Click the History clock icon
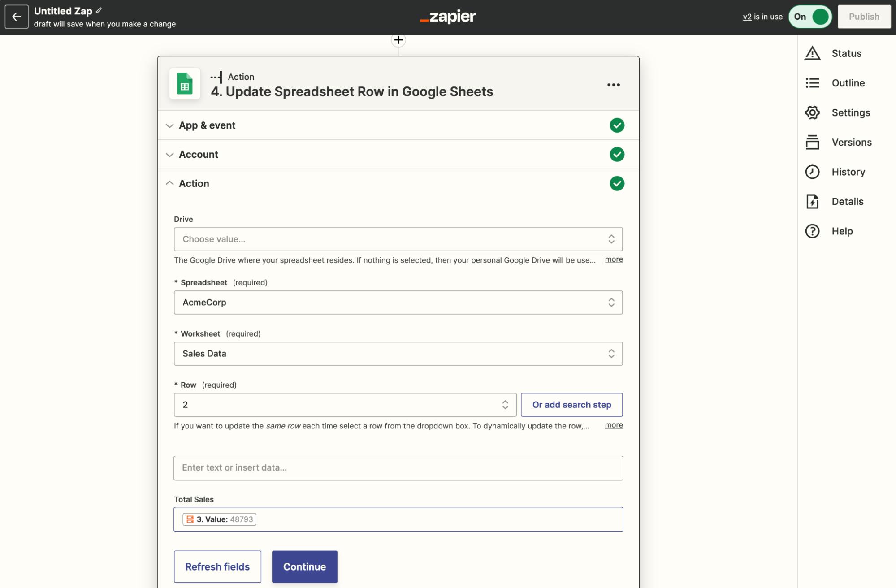This screenshot has width=896, height=588. [812, 172]
